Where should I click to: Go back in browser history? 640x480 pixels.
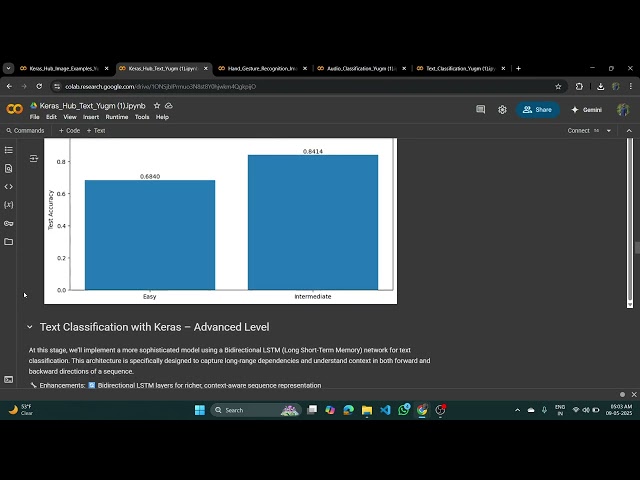[9, 87]
